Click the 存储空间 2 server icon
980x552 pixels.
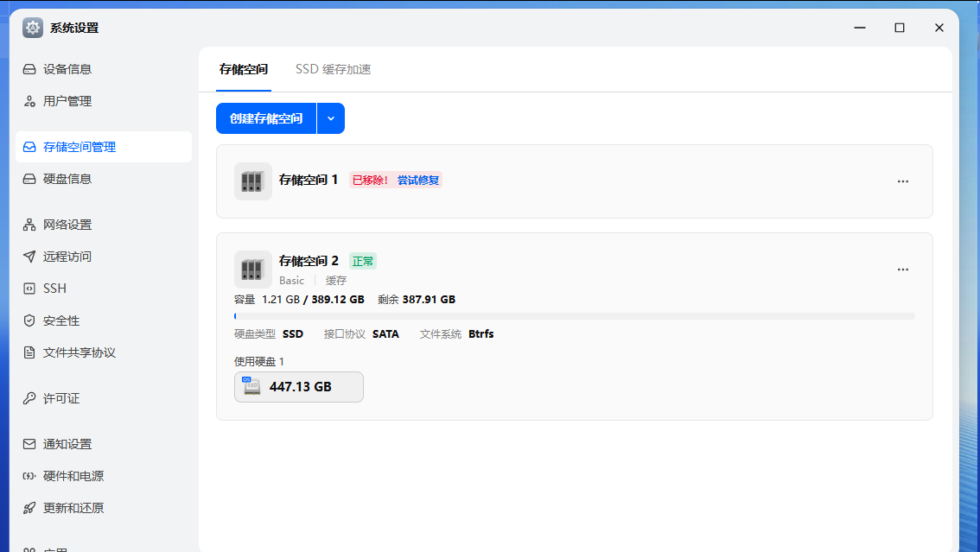[x=252, y=270]
